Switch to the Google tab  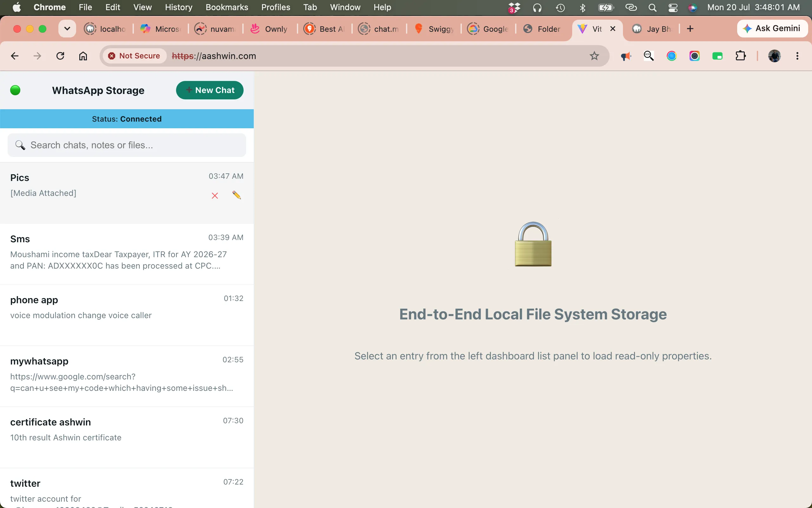click(x=488, y=29)
